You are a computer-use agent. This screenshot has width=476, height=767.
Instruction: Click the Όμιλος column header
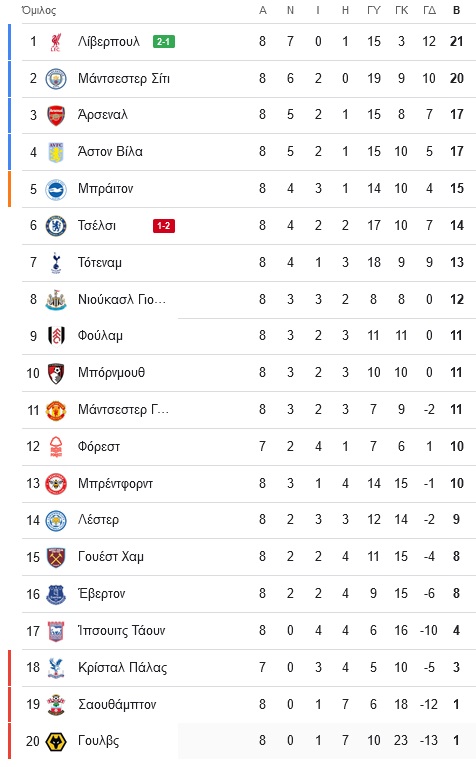click(39, 10)
